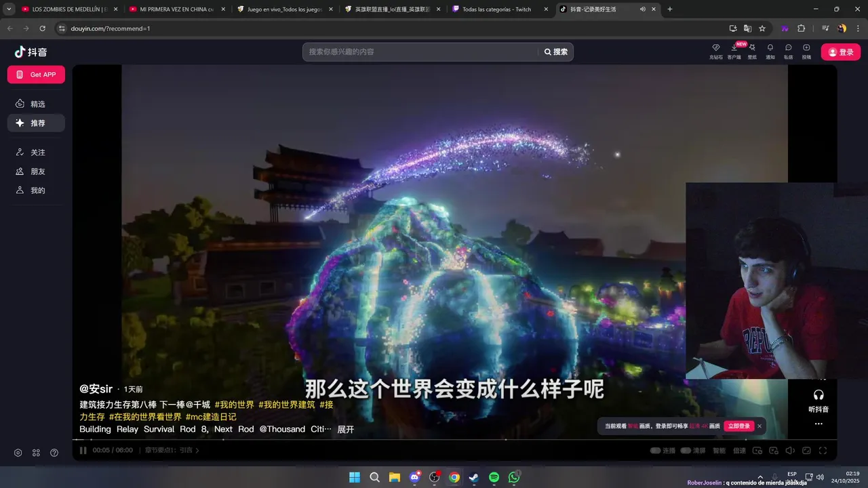Click the Get APP button
This screenshot has width=868, height=488.
tap(36, 75)
